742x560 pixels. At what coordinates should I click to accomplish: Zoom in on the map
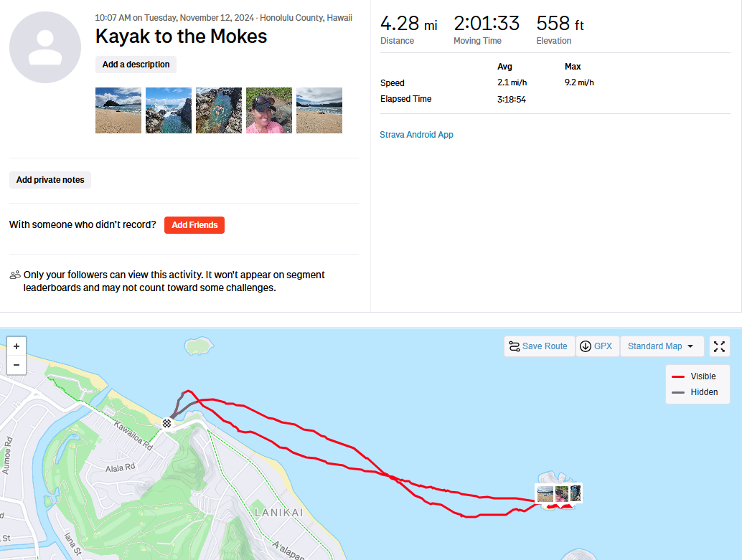click(x=17, y=346)
